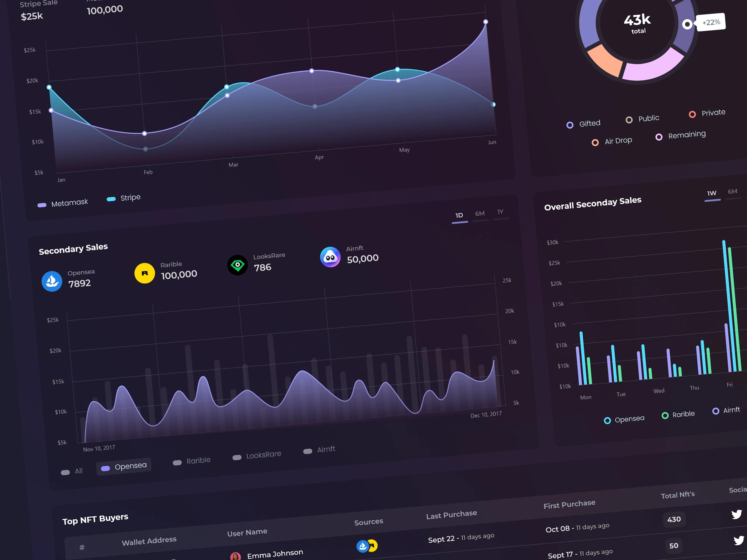Sort by User Name column header
747x560 pixels.
[x=247, y=533]
